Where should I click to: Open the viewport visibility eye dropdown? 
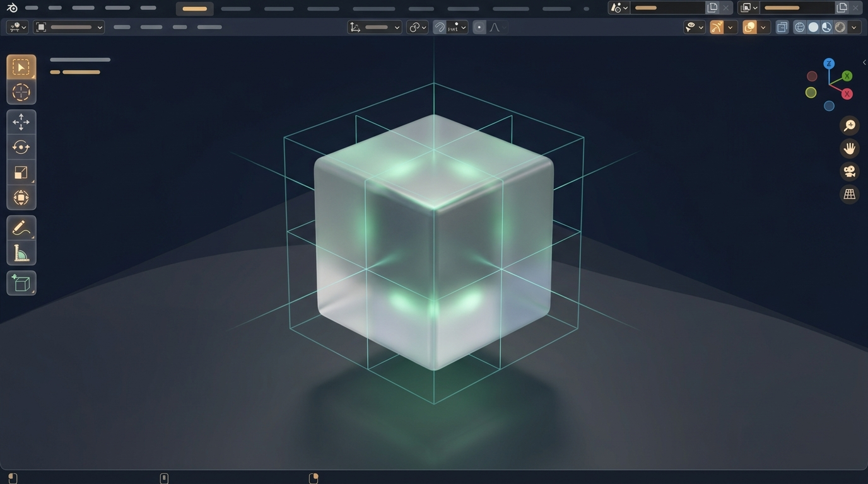point(695,27)
